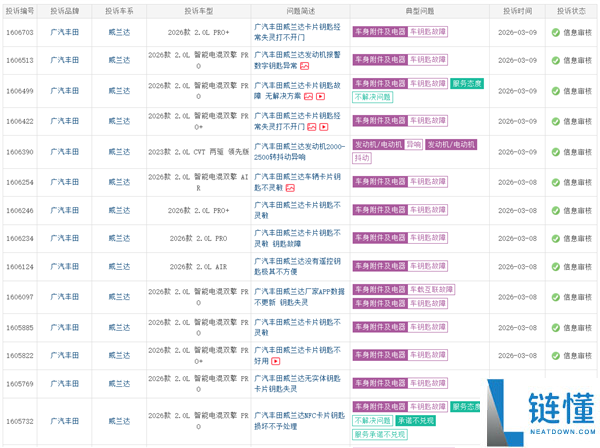This screenshot has height=448, width=600.
Task: Click 车钥匙故障 tag in row 1606703
Action: pos(428,32)
